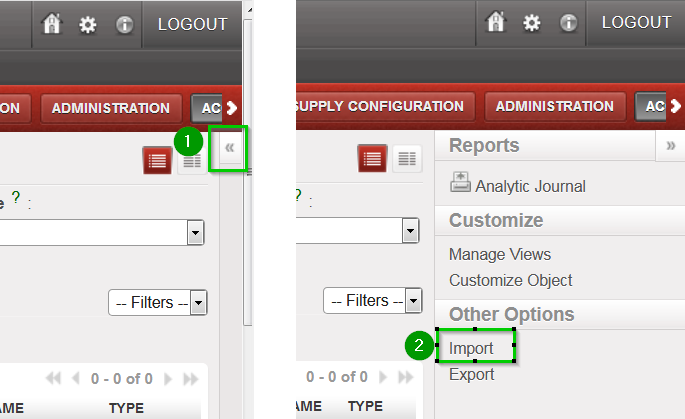This screenshot has width=685, height=419.
Task: Switch to red list view in left panel
Action: pyautogui.click(x=157, y=161)
